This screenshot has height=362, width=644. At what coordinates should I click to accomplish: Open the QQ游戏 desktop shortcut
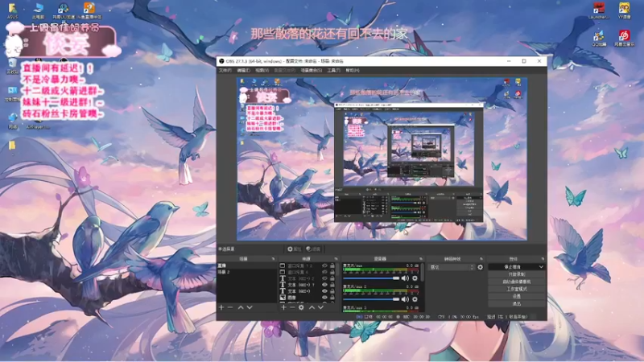coord(599,38)
